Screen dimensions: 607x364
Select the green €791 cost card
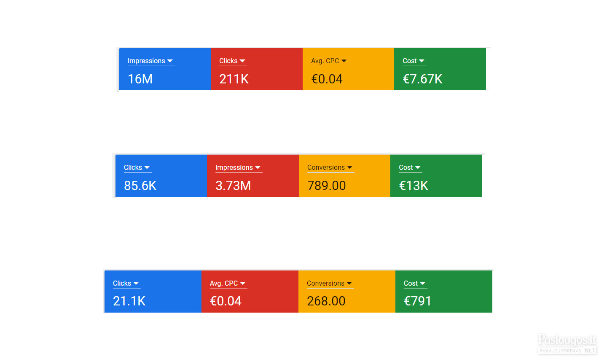click(x=444, y=292)
